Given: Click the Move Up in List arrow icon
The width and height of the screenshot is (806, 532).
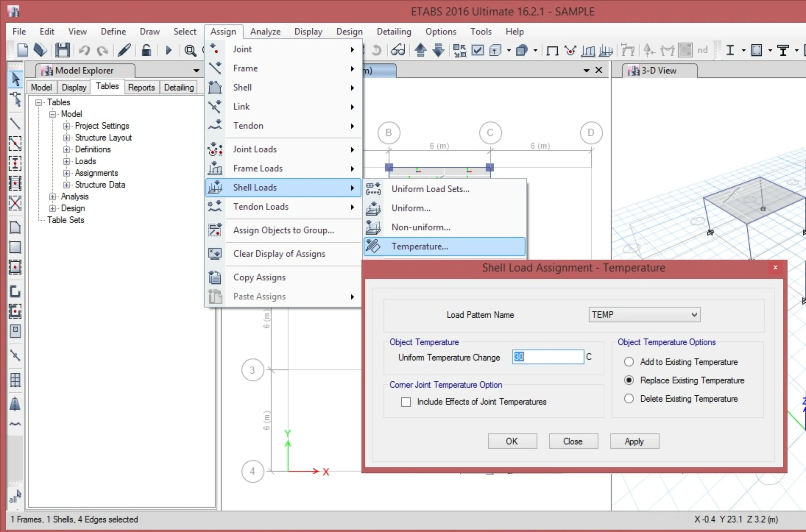Looking at the screenshot, I should click(x=421, y=50).
